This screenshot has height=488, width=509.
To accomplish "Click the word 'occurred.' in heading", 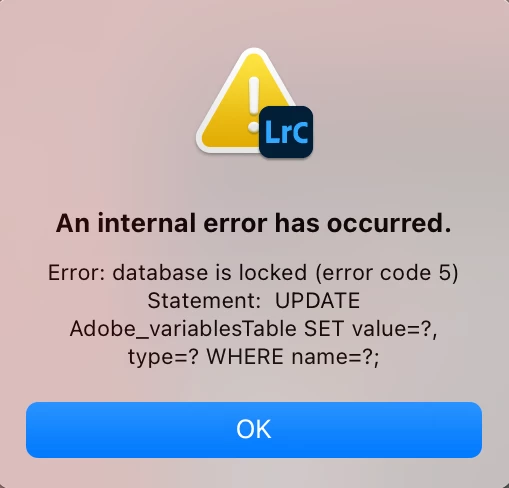I will [x=389, y=223].
